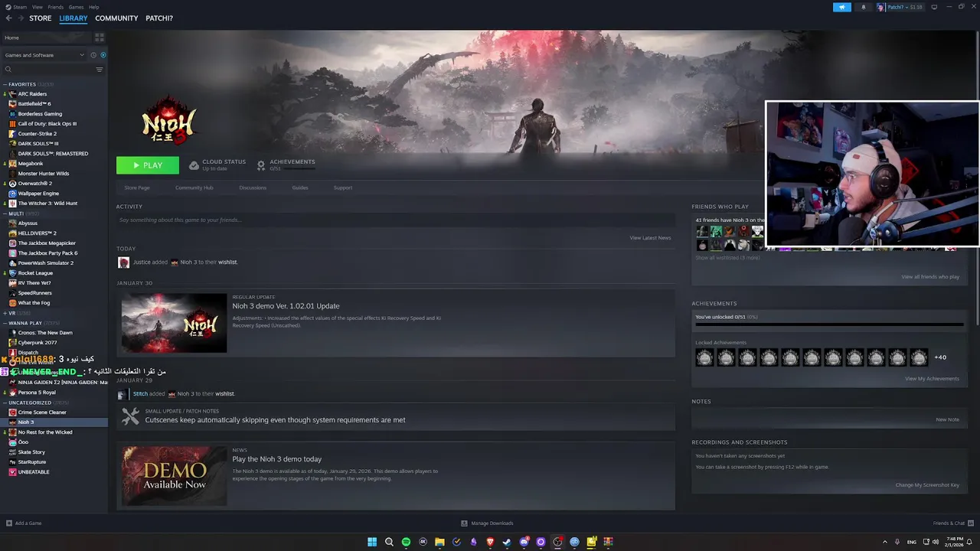The image size is (980, 551).
Task: Open Manage Downloads at bottom
Action: pos(487,523)
